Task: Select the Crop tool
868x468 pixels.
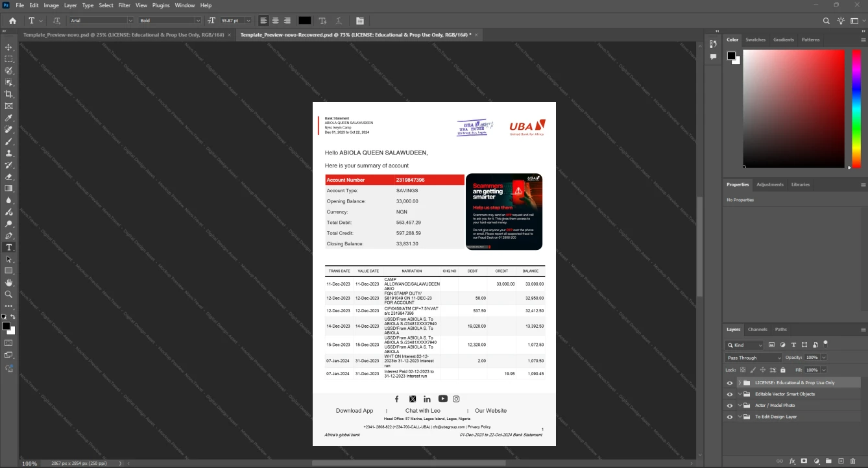Action: 9,94
